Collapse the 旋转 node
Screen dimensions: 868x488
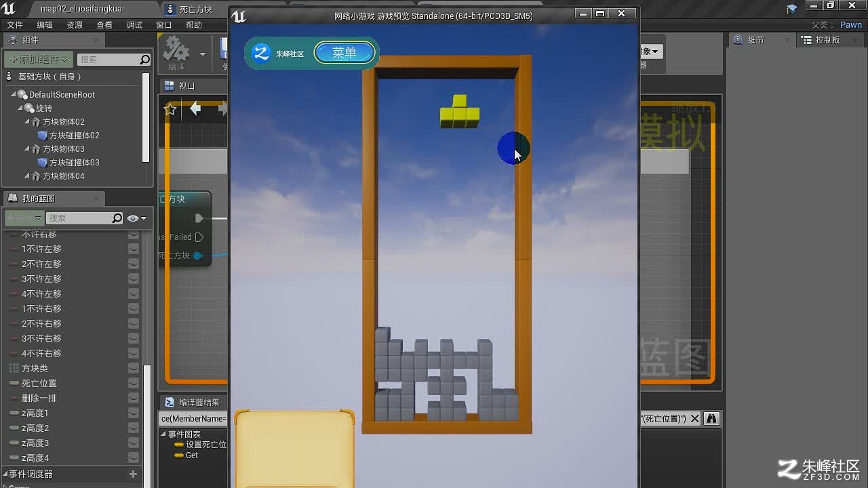tap(20, 108)
